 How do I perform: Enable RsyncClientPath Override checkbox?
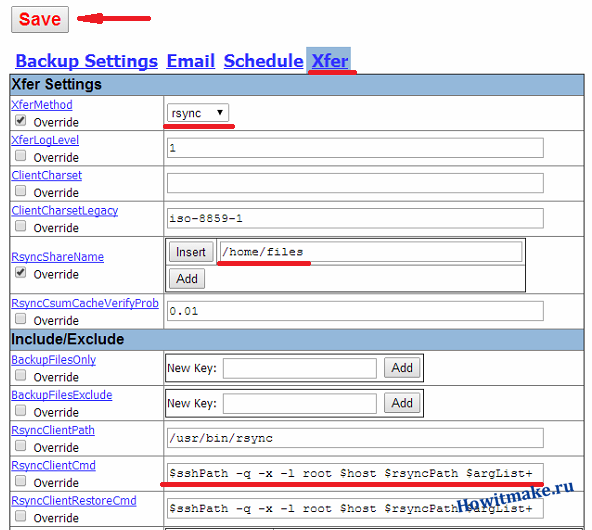point(20,446)
